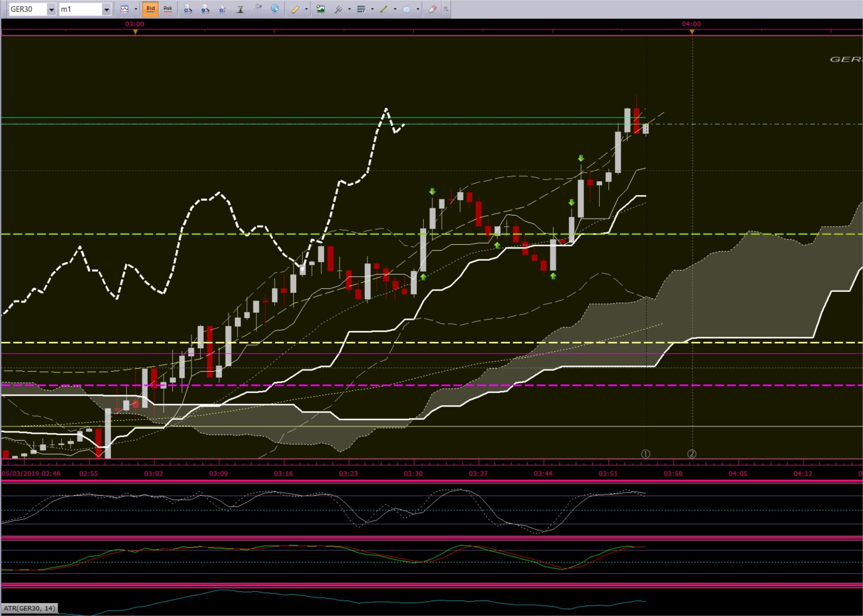The height and width of the screenshot is (616, 863).
Task: Select the ruler measurement tool
Action: tap(296, 9)
